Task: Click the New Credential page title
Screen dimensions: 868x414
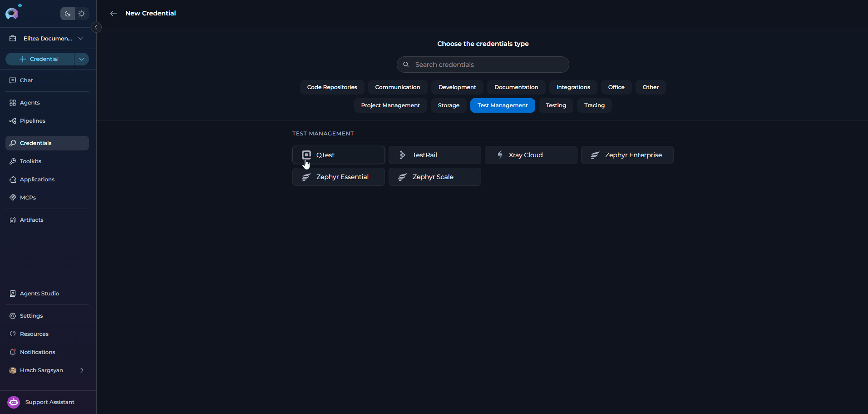Action: point(151,13)
